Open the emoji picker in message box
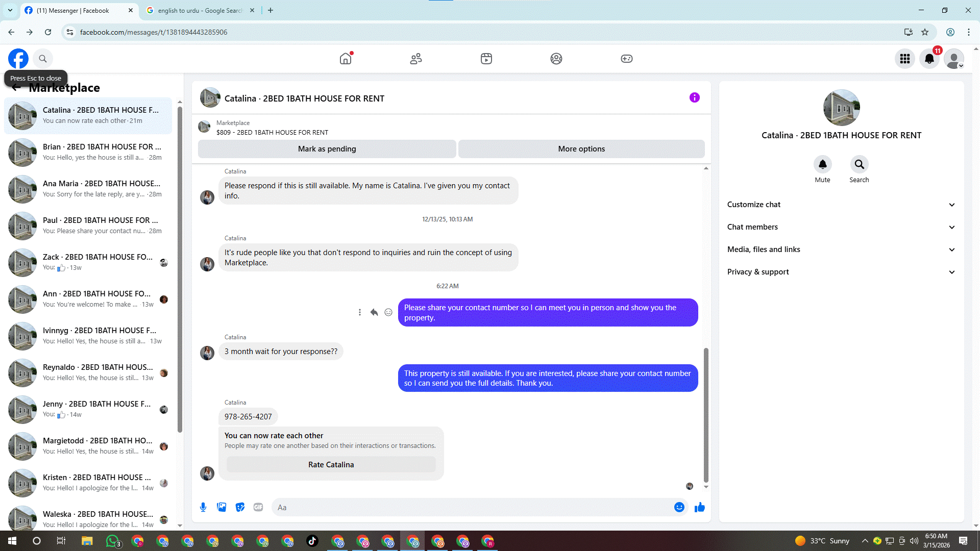 [x=679, y=507]
